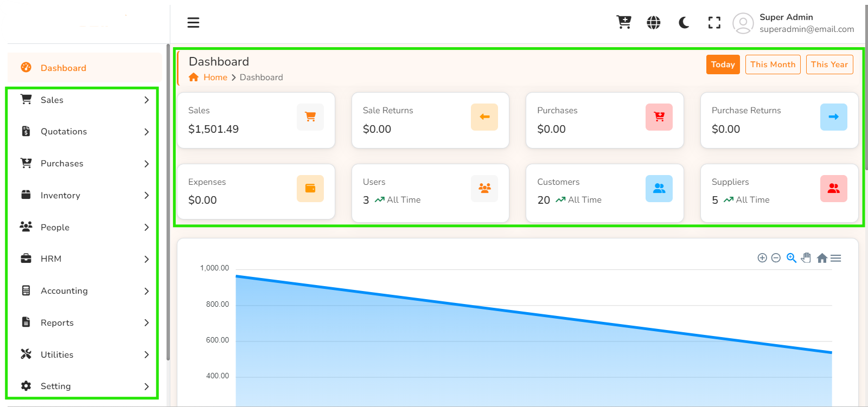Open the Sales sidebar menu label
The image size is (868, 407).
pos(52,100)
